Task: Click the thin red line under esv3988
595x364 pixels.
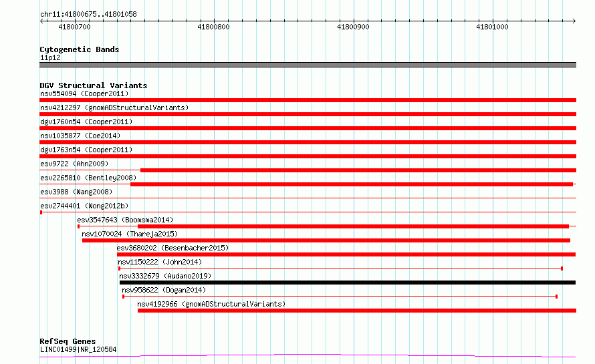Action: (x=308, y=198)
